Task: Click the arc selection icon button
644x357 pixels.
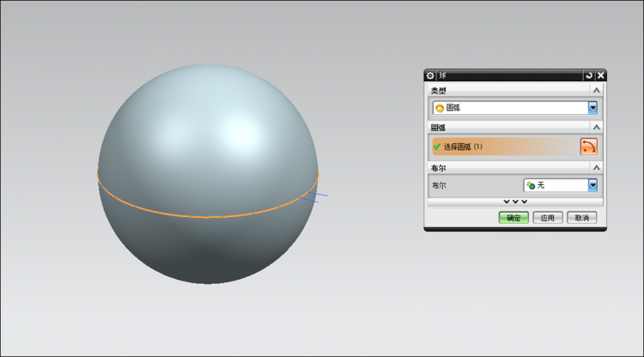Action: 589,146
